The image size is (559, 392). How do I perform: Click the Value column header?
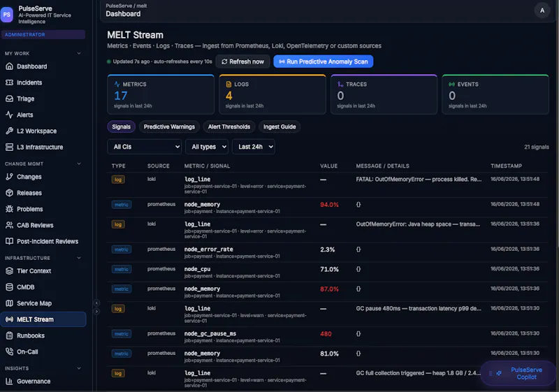(328, 166)
